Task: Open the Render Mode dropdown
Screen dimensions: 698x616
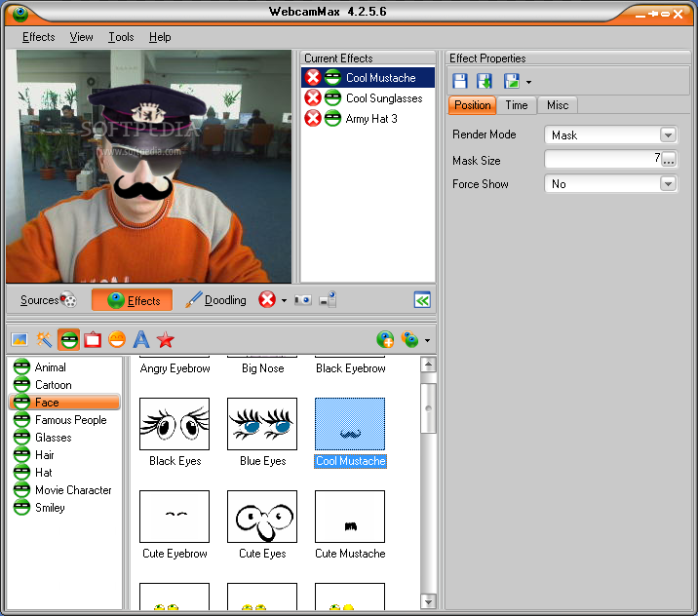Action: [668, 135]
